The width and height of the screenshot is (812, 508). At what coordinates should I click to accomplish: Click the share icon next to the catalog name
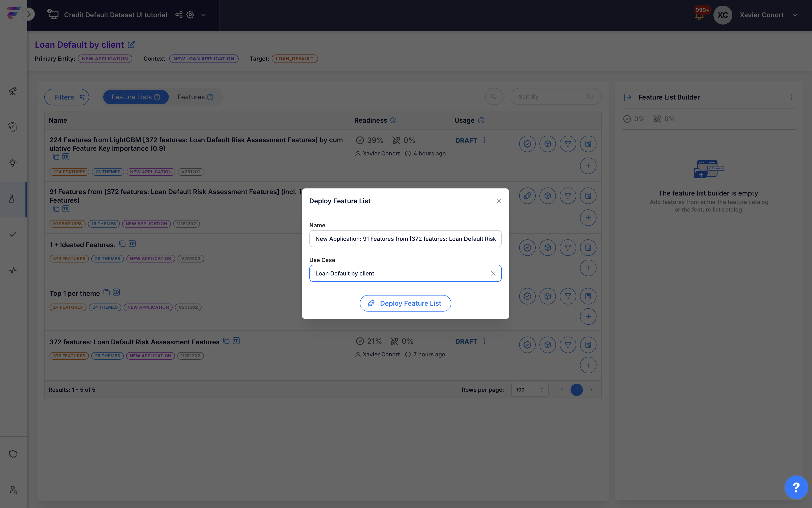179,15
